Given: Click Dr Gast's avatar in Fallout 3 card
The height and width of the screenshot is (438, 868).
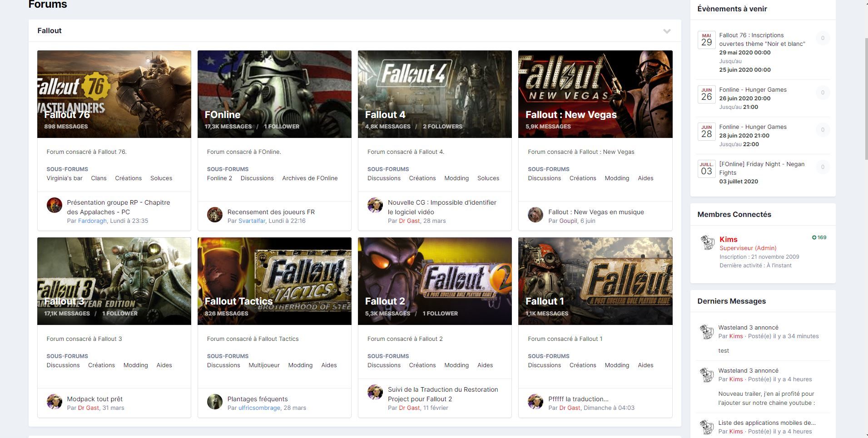Looking at the screenshot, I should (55, 402).
